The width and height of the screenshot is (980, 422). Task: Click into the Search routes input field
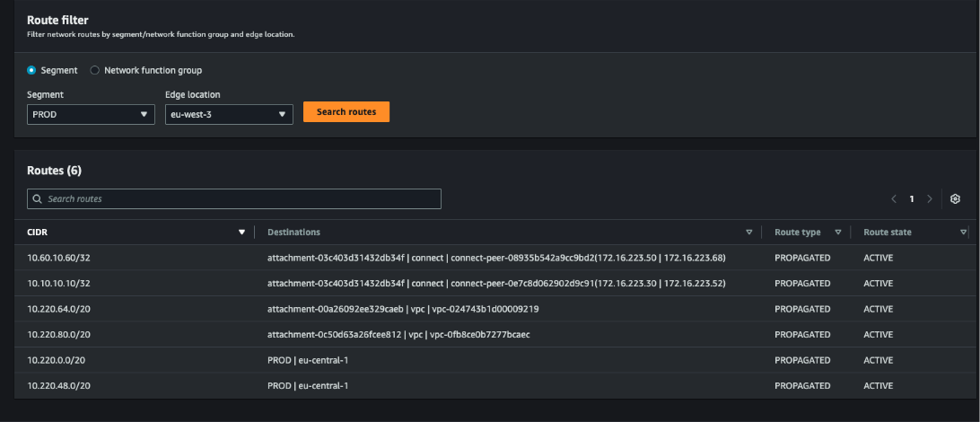click(x=233, y=198)
